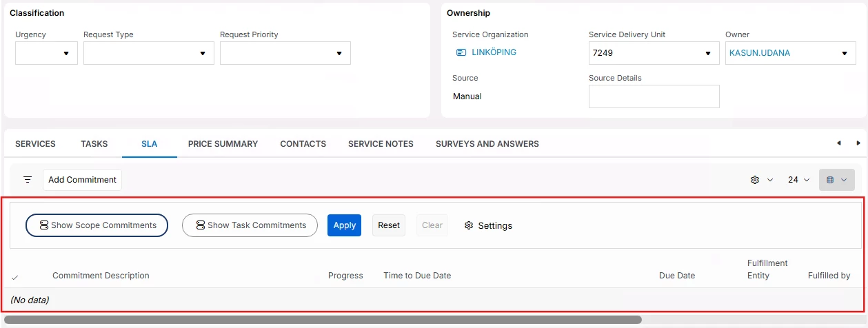Open the SERVICE NOTES tab
Screen dimensions: 868x328
click(x=381, y=144)
